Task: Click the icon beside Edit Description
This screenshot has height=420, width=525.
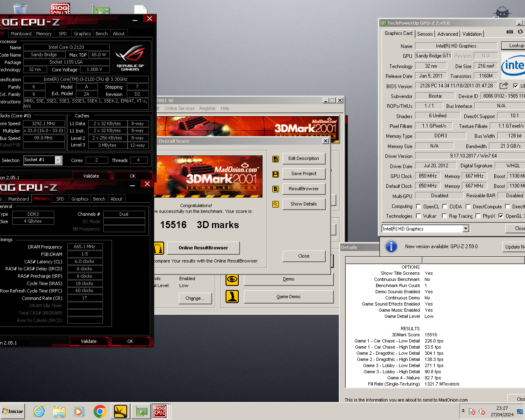Action: point(276,159)
